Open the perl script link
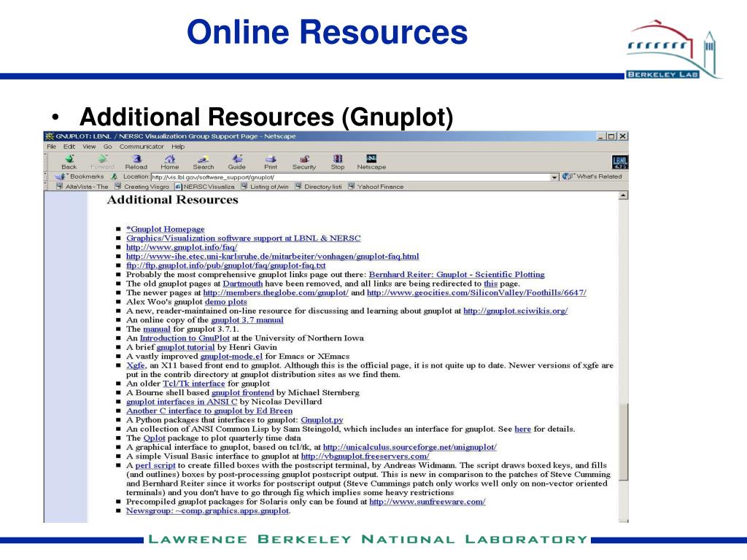This screenshot has width=747, height=560. click(155, 465)
